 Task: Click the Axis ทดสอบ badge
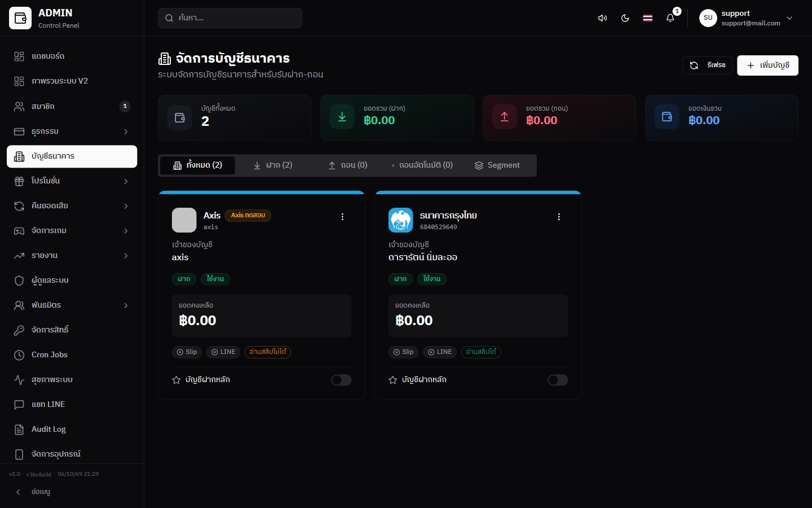coord(248,215)
